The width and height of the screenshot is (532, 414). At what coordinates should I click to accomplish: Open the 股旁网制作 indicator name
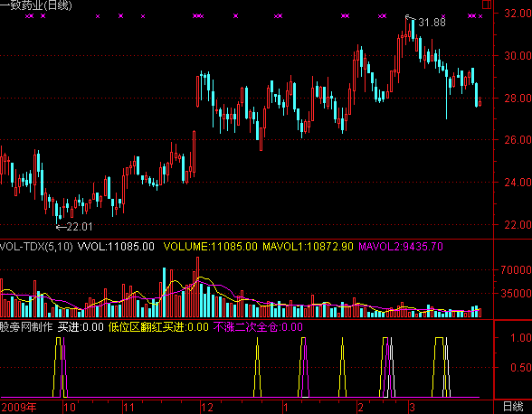coord(26,327)
